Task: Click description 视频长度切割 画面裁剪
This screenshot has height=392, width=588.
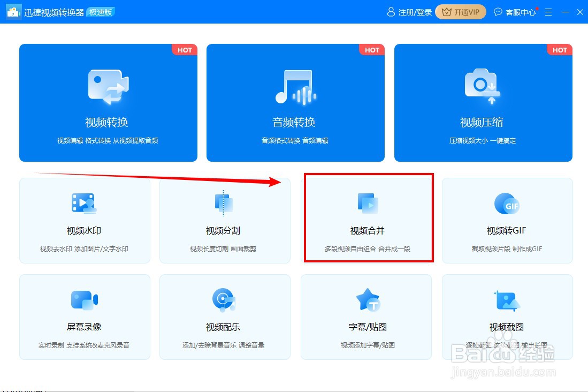Action: pos(223,249)
